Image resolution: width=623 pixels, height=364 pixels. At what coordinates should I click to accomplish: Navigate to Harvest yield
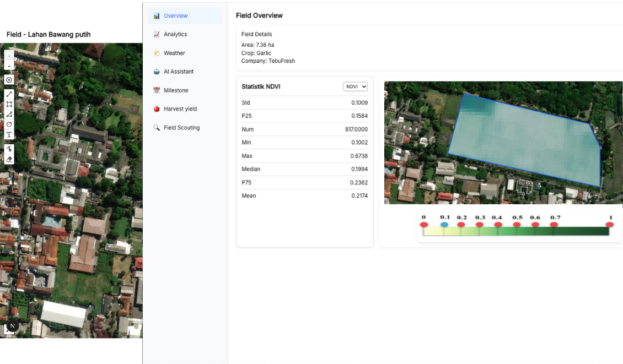(180, 109)
